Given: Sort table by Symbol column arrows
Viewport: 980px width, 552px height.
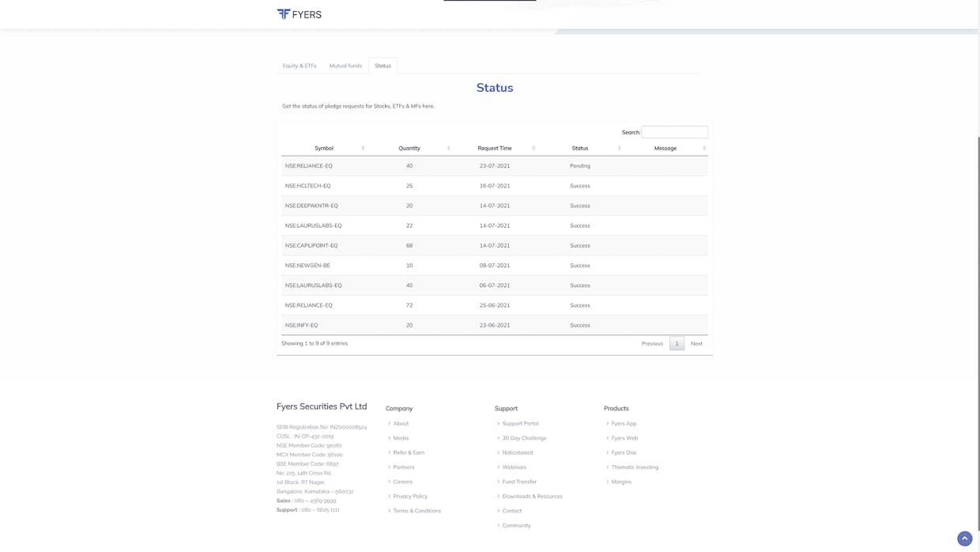Looking at the screenshot, I should 363,148.
